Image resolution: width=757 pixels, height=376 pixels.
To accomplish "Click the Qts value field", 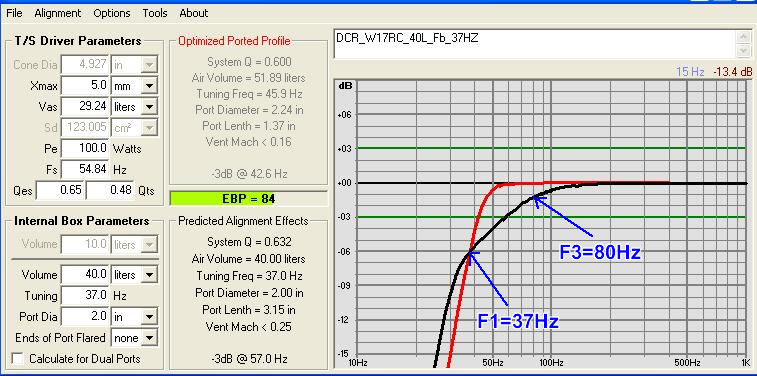I will (x=110, y=190).
